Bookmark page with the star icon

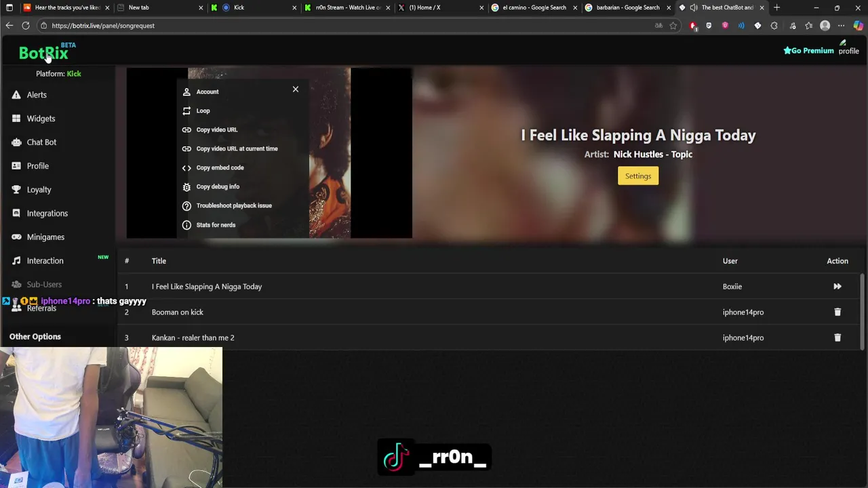[x=673, y=26]
